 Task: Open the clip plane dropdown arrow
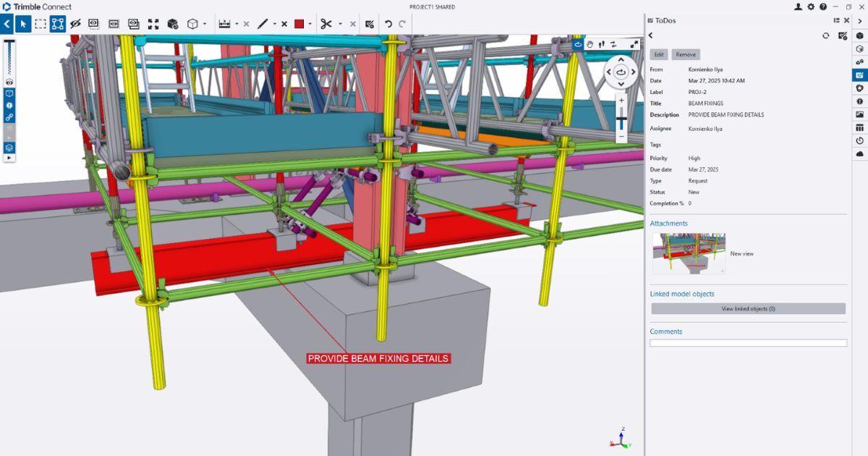[x=340, y=24]
